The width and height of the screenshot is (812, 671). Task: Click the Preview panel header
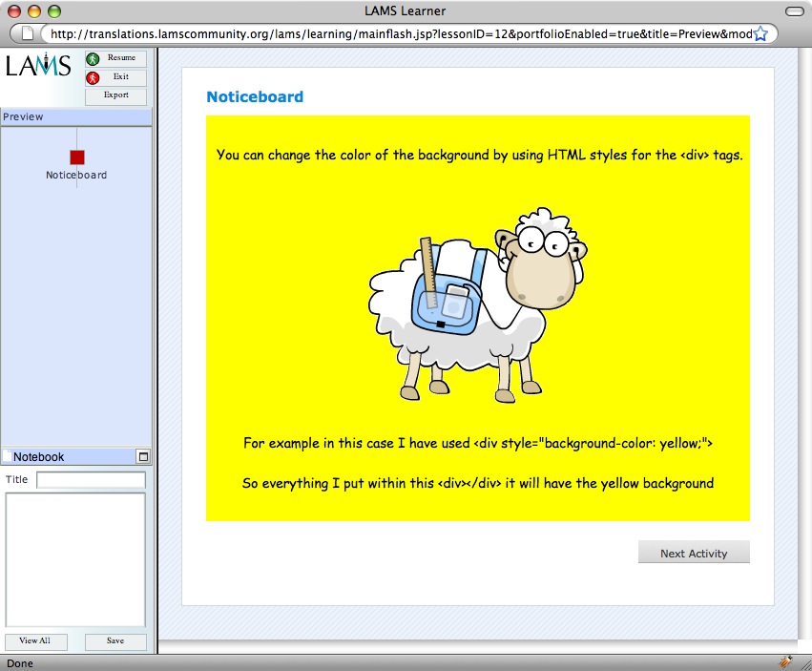75,117
